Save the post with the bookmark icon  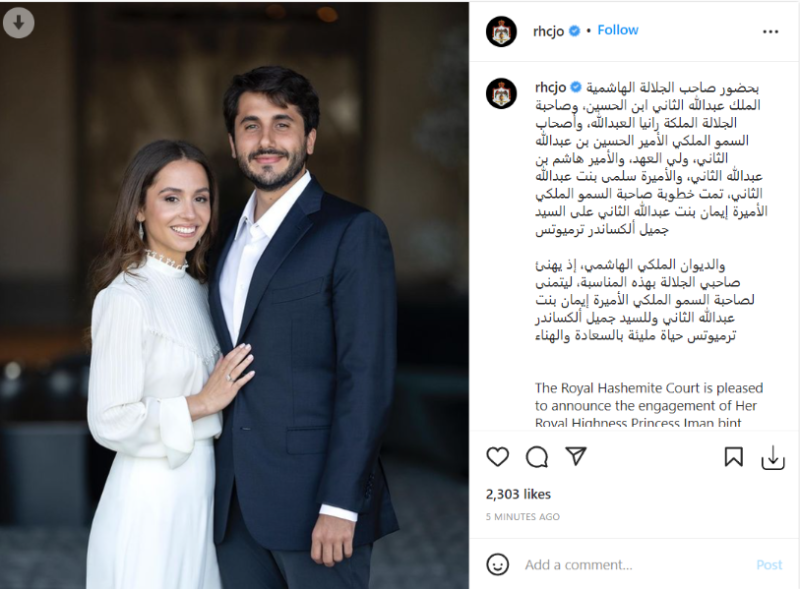[733, 457]
